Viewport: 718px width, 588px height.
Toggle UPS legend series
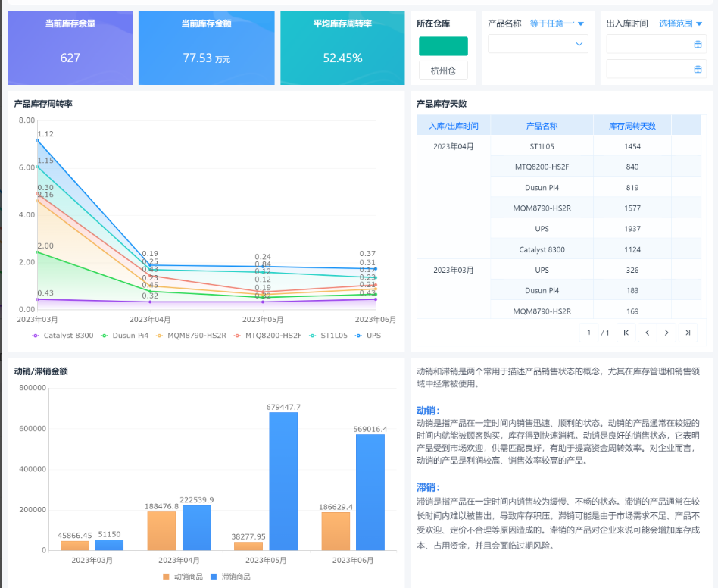(368, 336)
